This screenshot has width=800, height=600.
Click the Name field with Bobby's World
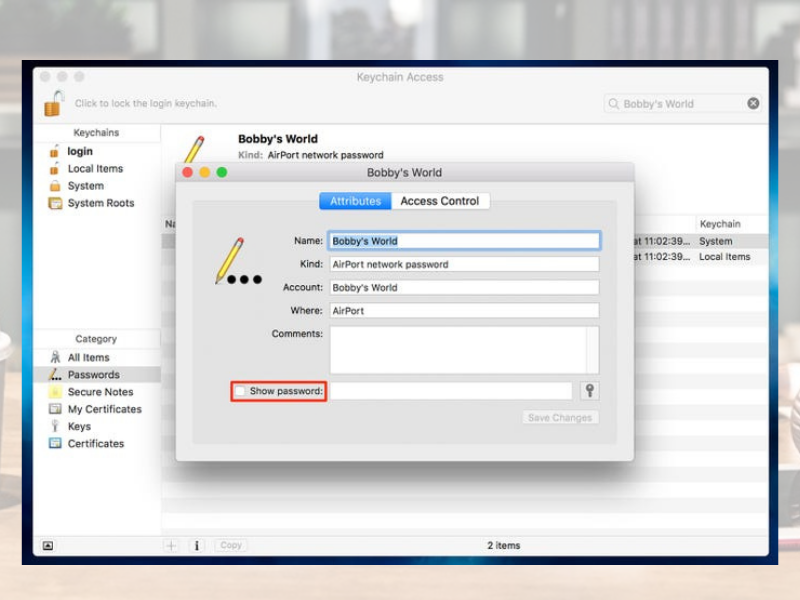pyautogui.click(x=464, y=241)
